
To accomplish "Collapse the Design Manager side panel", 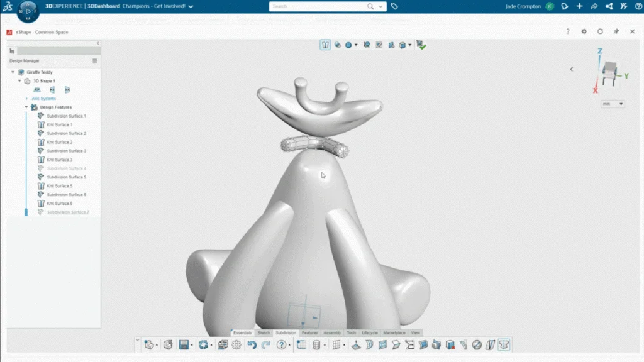I will (x=98, y=43).
